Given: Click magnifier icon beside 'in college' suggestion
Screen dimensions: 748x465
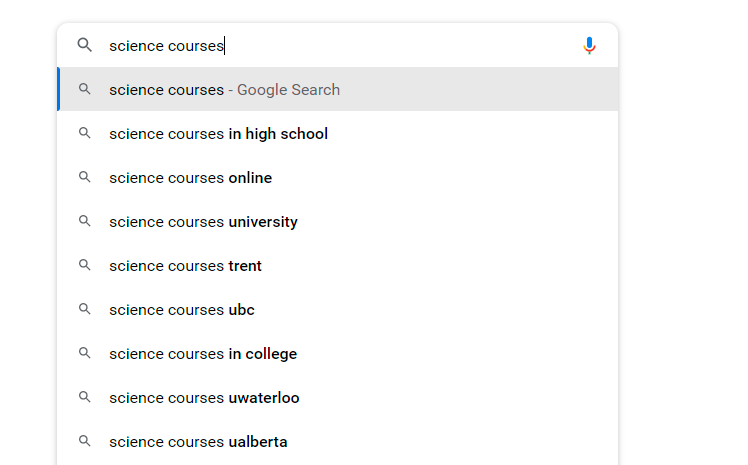Looking at the screenshot, I should pyautogui.click(x=85, y=353).
